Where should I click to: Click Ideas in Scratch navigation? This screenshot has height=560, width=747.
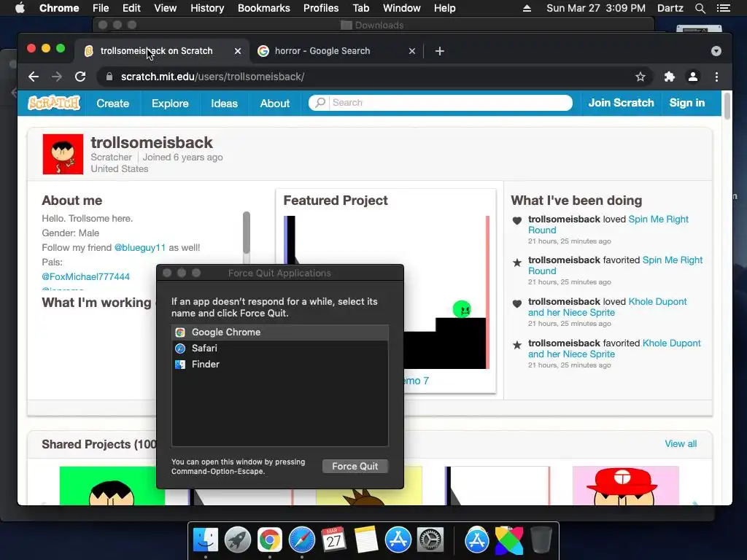225,104
